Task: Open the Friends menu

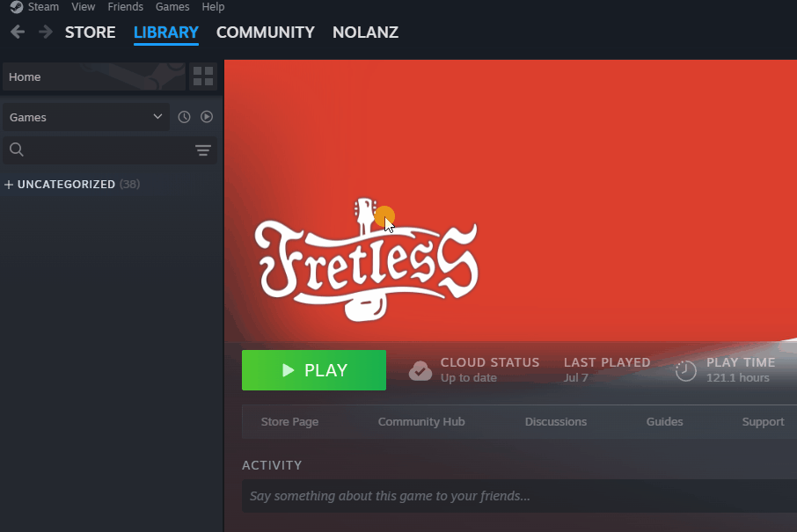Action: coord(125,7)
